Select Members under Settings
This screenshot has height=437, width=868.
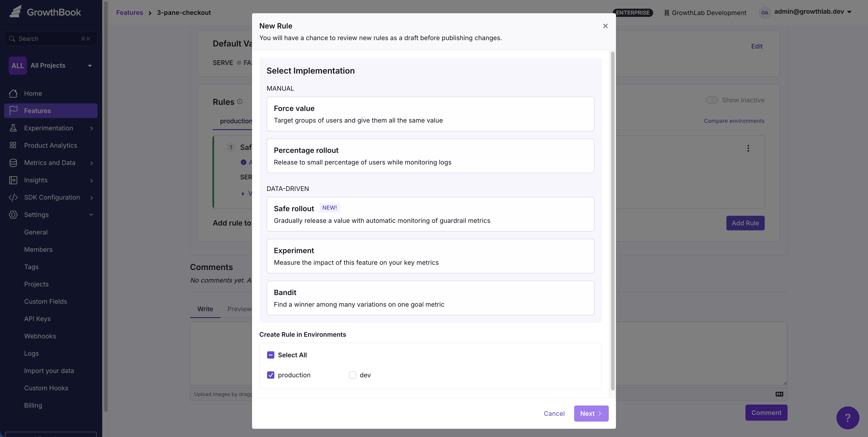pyautogui.click(x=38, y=249)
